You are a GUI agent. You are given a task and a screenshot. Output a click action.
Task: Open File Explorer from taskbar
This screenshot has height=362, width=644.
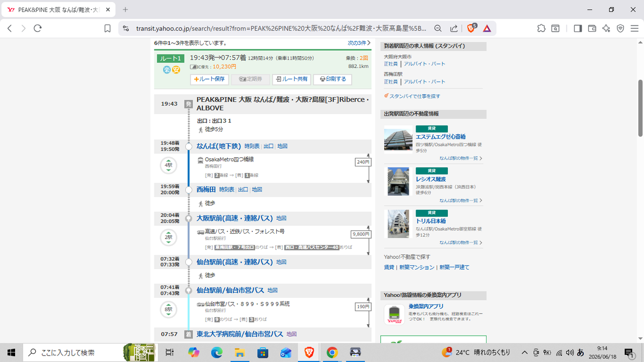(x=239, y=352)
